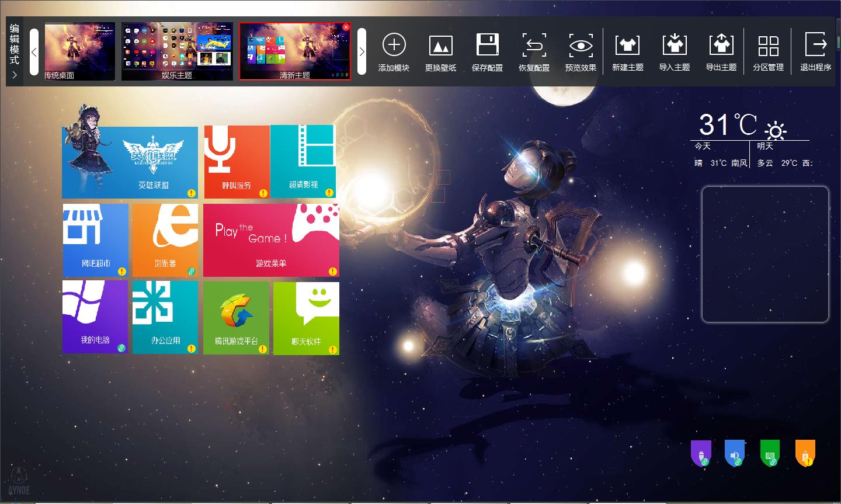Select the empty bordered widget box
The image size is (841, 504).
click(x=765, y=254)
